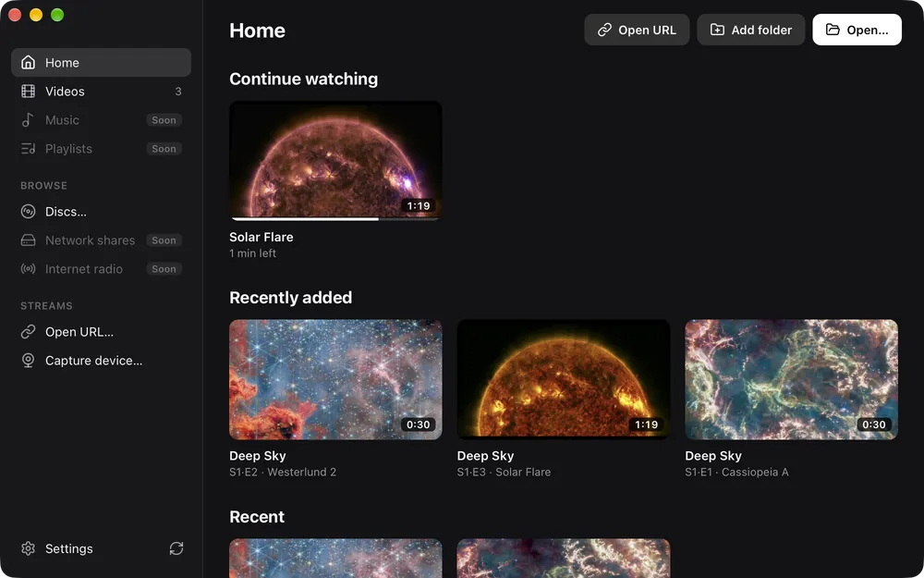Click the folder-plus icon in Add folder button

717,31
